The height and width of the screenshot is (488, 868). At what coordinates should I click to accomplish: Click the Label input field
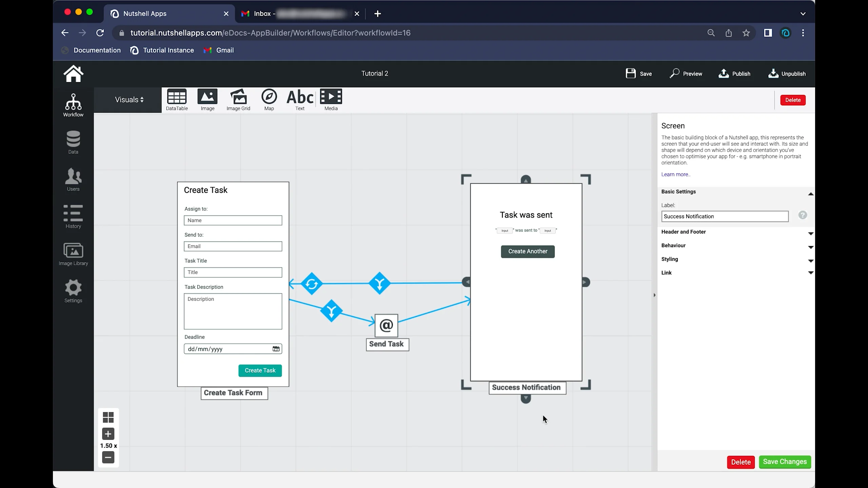click(725, 217)
